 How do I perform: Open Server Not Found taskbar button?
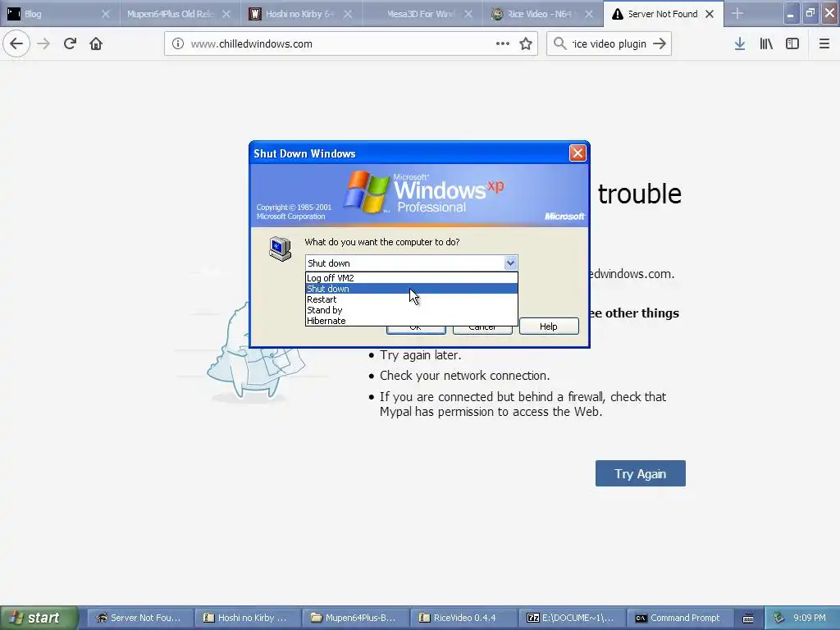(x=139, y=618)
